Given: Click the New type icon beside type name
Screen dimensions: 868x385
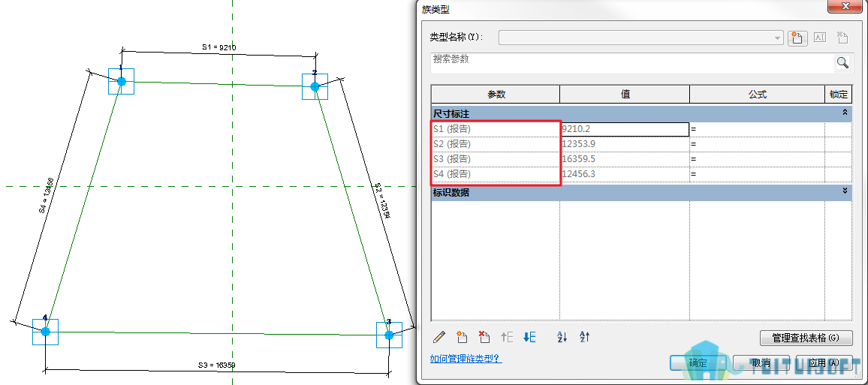Looking at the screenshot, I should [x=797, y=38].
